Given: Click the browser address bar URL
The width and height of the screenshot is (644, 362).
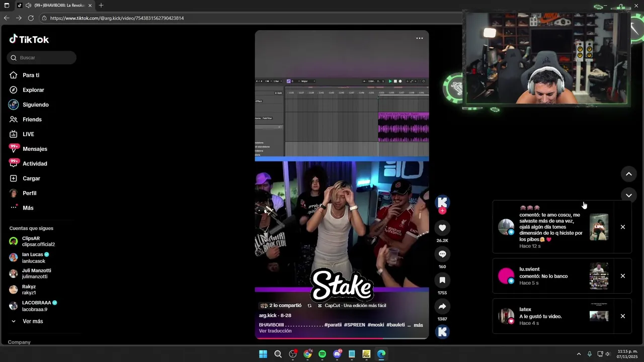Looking at the screenshot, I should (117, 18).
